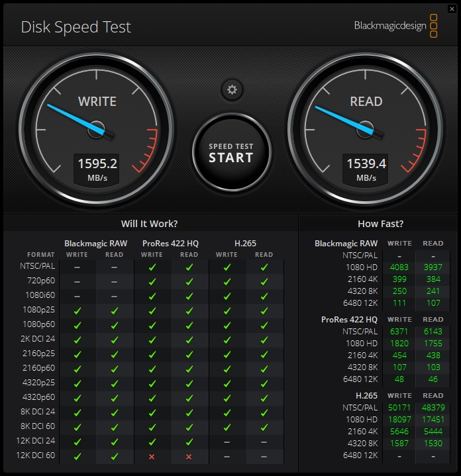Screen dimensions: 461x476
Task: Click Blackmagic RAW 6480 12K write value 111
Action: (x=399, y=303)
